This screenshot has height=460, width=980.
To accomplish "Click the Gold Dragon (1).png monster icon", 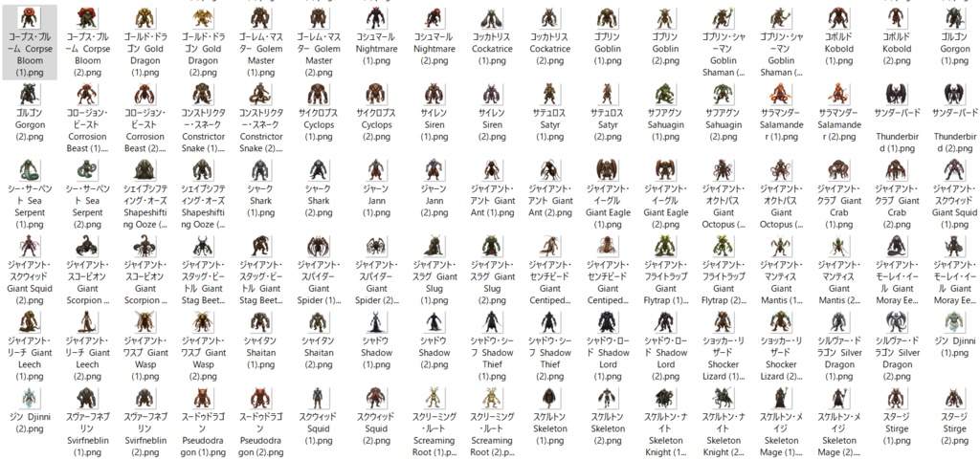I will click(x=145, y=17).
